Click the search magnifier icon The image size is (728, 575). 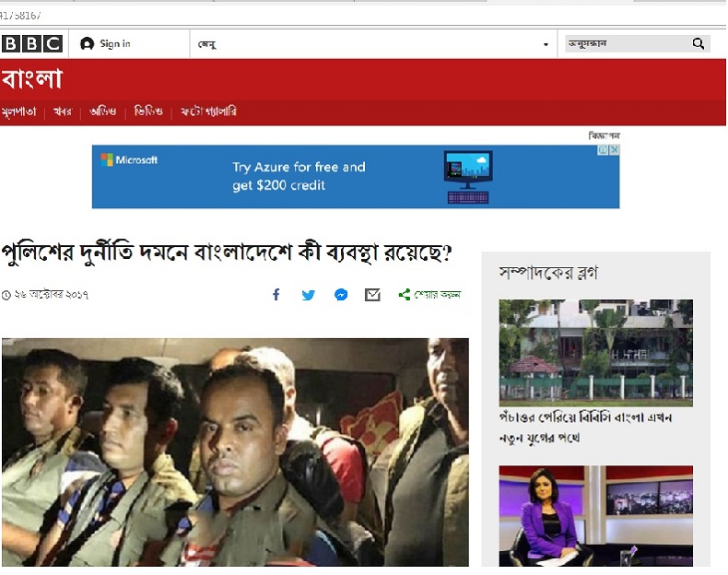699,43
